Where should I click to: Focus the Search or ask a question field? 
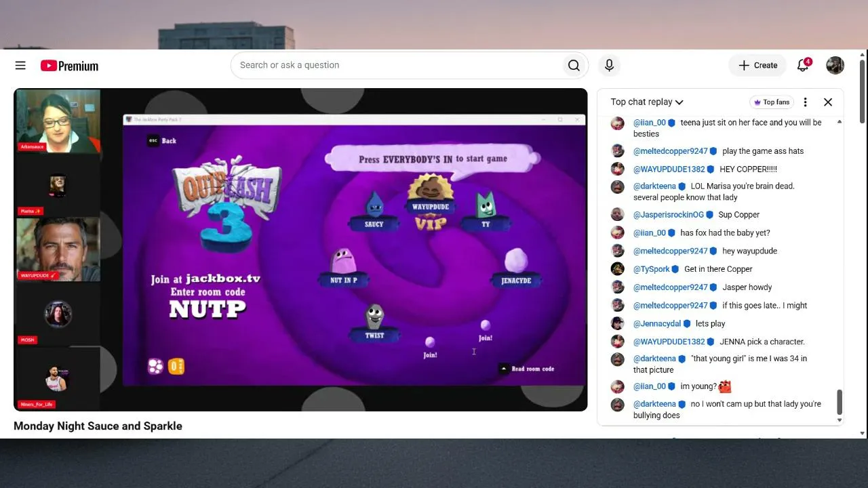[x=397, y=65]
